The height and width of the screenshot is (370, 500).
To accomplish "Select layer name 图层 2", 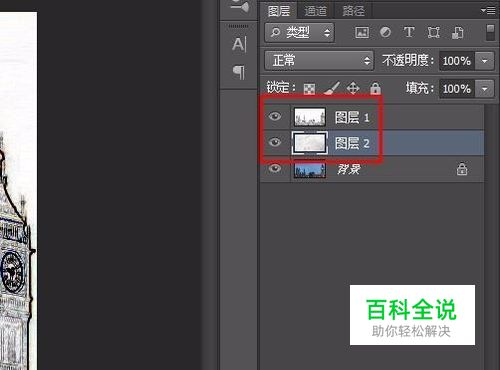I will (x=352, y=143).
